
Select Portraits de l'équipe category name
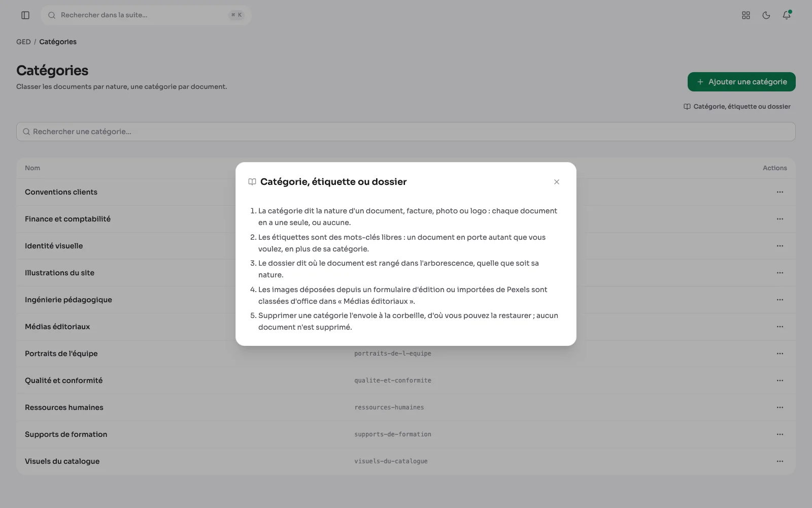[61, 354]
